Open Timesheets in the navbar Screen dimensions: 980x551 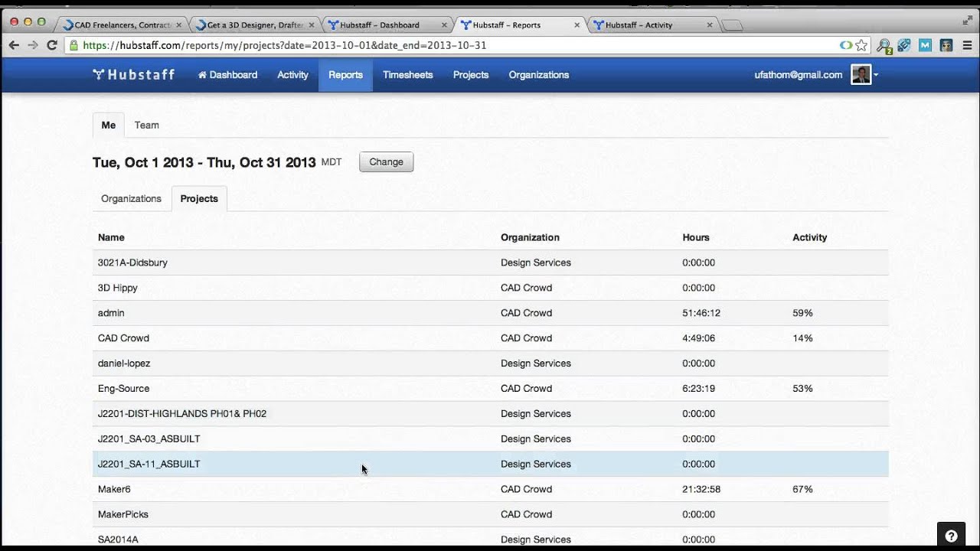(407, 75)
